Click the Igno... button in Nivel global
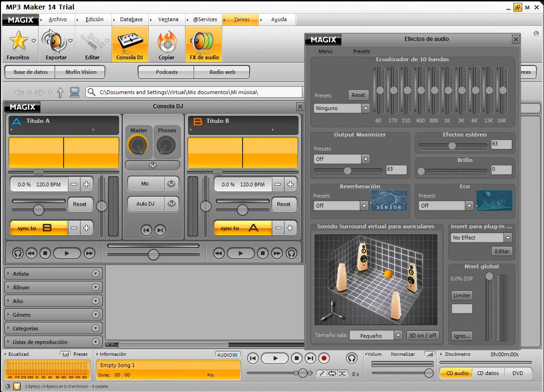The width and height of the screenshot is (544, 392). point(462,336)
